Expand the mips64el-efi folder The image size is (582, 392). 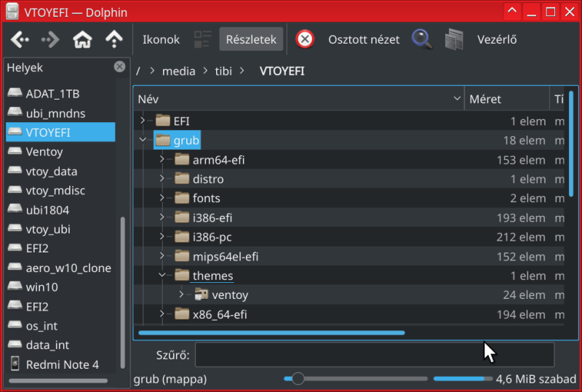tap(162, 256)
